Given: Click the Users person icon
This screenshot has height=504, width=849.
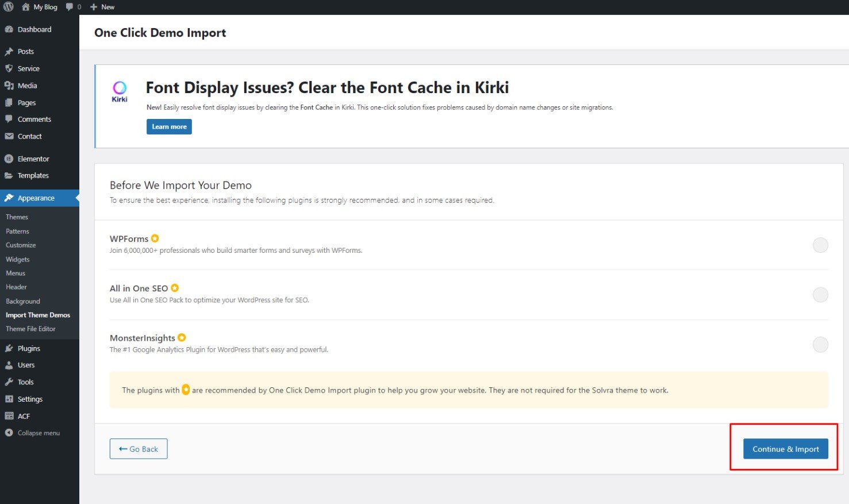Looking at the screenshot, I should [x=9, y=365].
